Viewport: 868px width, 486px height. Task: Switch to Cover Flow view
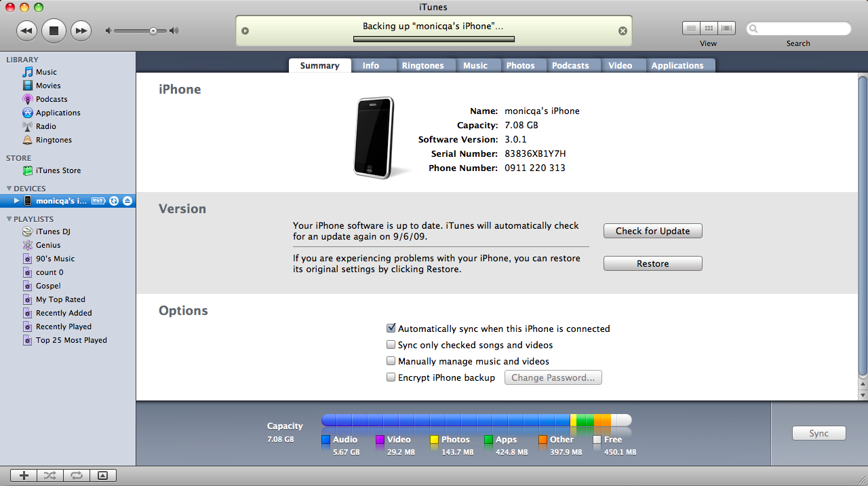727,29
